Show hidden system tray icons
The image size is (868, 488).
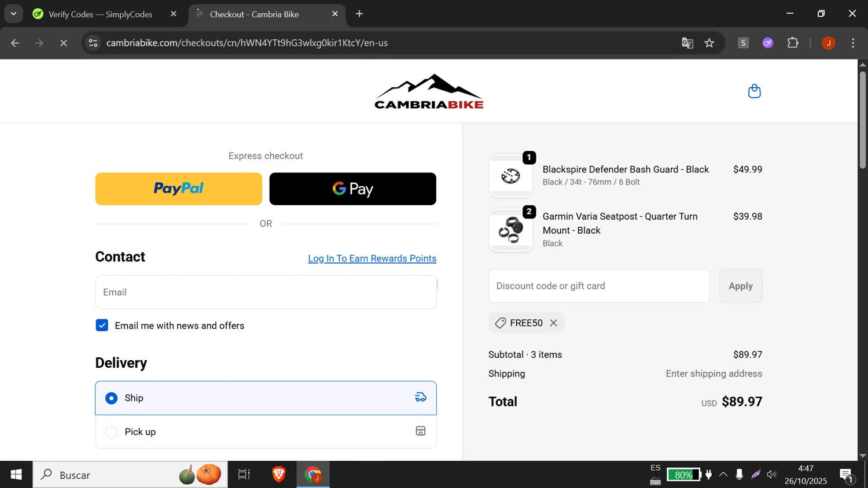pyautogui.click(x=723, y=475)
